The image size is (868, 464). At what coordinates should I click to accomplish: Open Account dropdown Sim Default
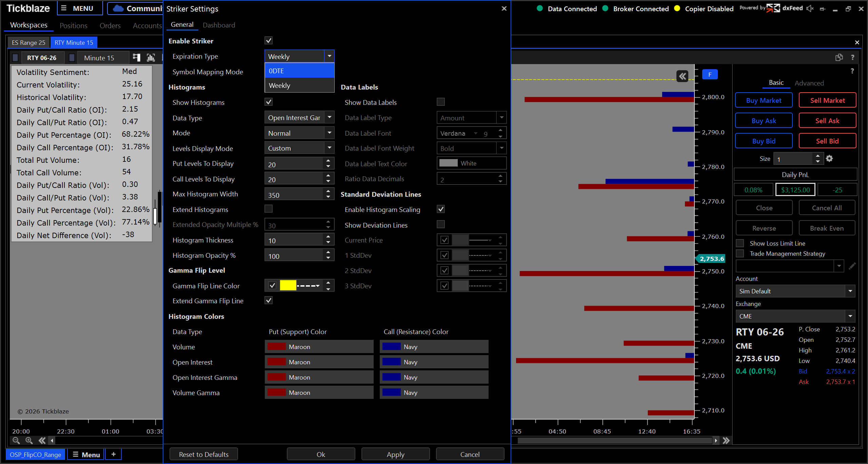point(795,291)
